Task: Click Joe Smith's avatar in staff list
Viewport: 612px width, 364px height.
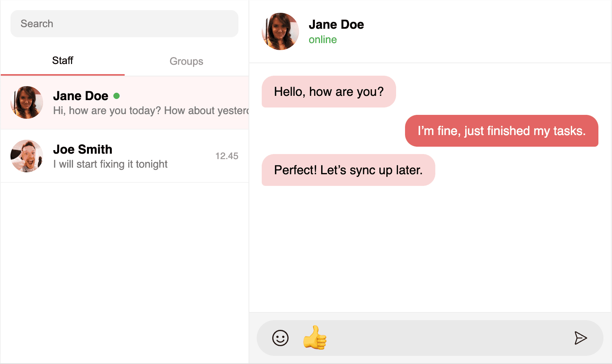Action: [x=27, y=156]
